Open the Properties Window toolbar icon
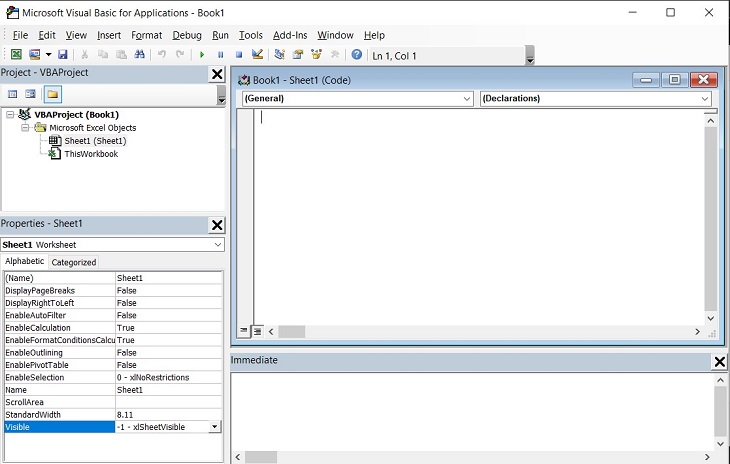Image resolution: width=730 pixels, height=464 pixels. (x=298, y=54)
